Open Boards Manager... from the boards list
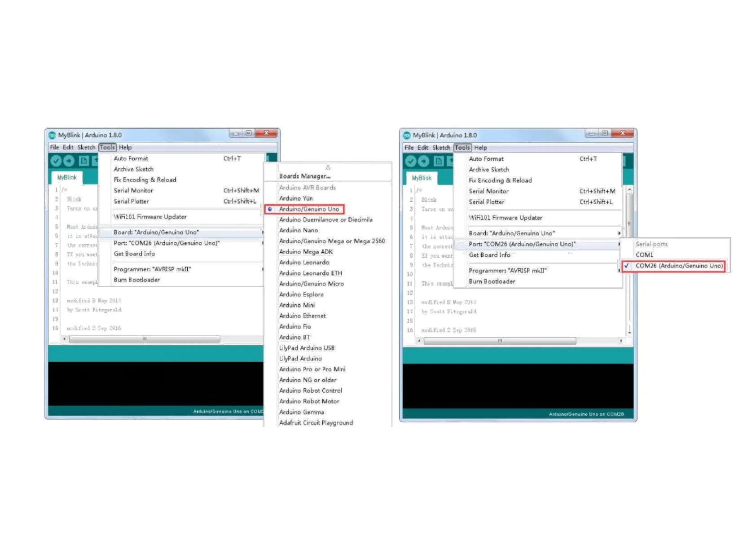Viewport: 756px width, 535px height. click(x=305, y=176)
